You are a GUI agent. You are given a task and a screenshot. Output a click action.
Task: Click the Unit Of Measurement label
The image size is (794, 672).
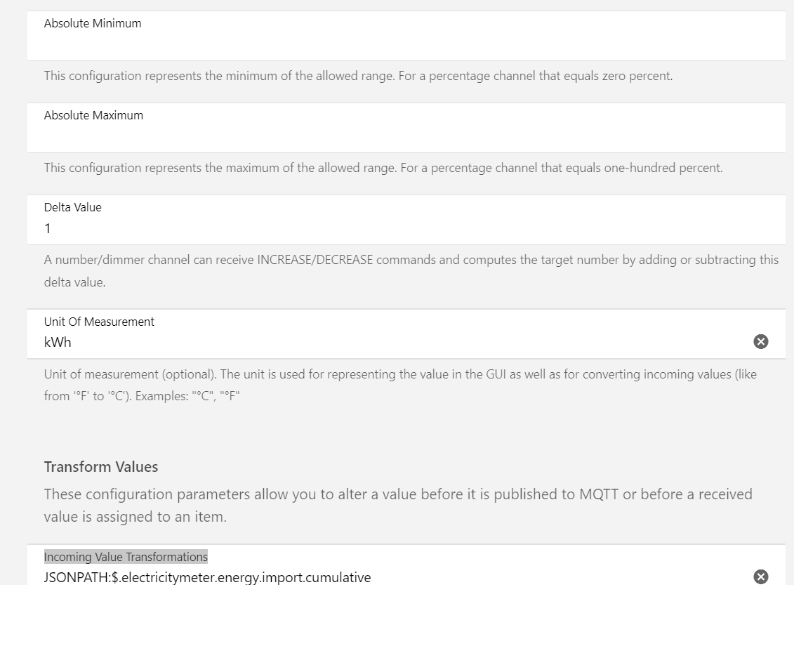99,322
